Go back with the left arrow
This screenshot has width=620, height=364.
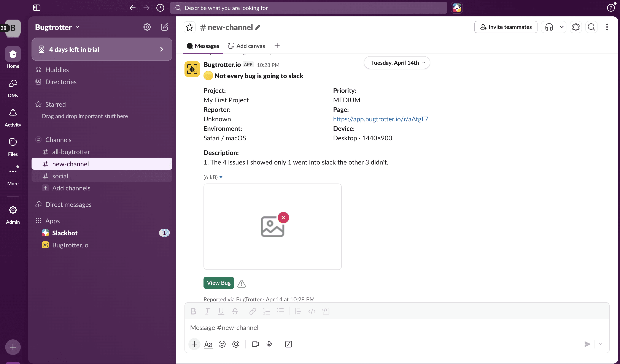point(133,8)
